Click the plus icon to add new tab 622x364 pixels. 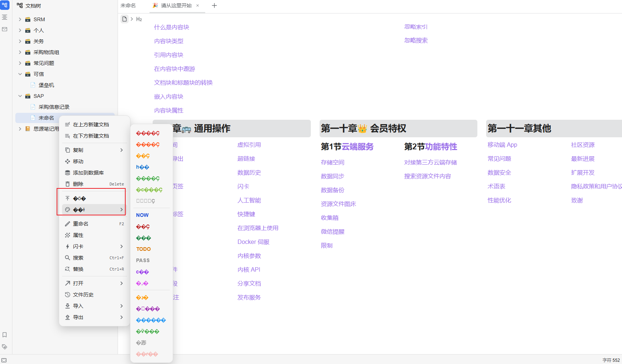click(x=214, y=5)
